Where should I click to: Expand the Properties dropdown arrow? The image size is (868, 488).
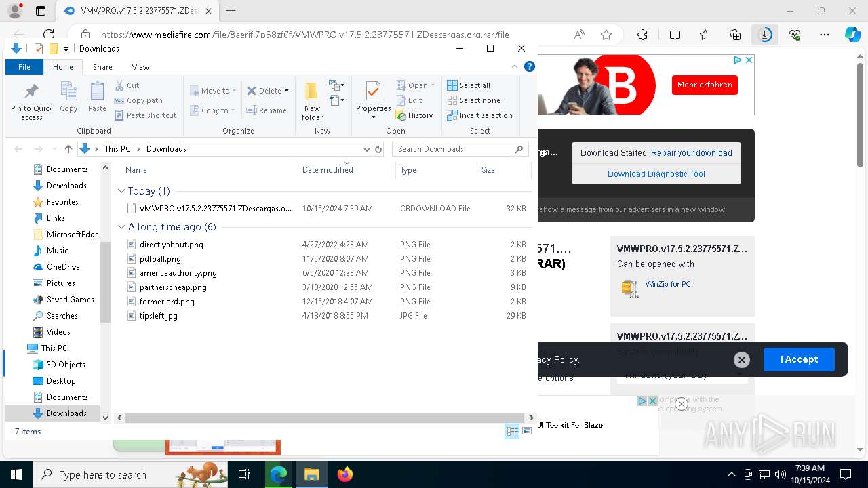[373, 117]
